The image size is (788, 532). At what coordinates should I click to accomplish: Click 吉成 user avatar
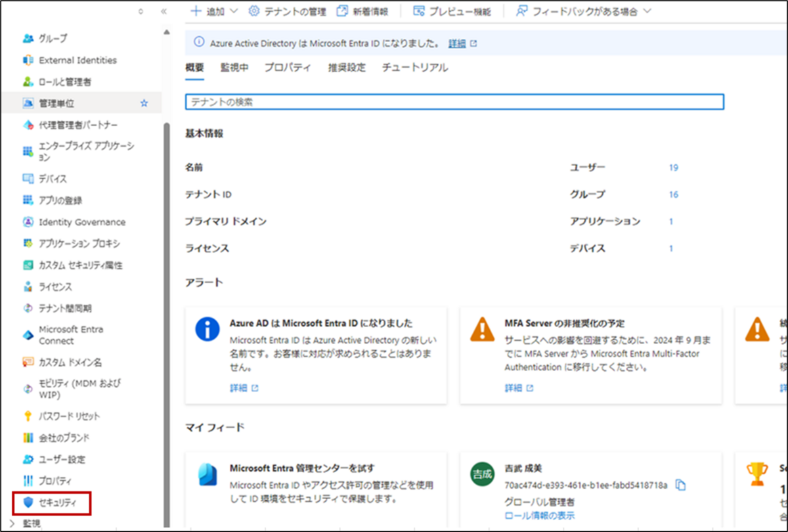click(483, 475)
